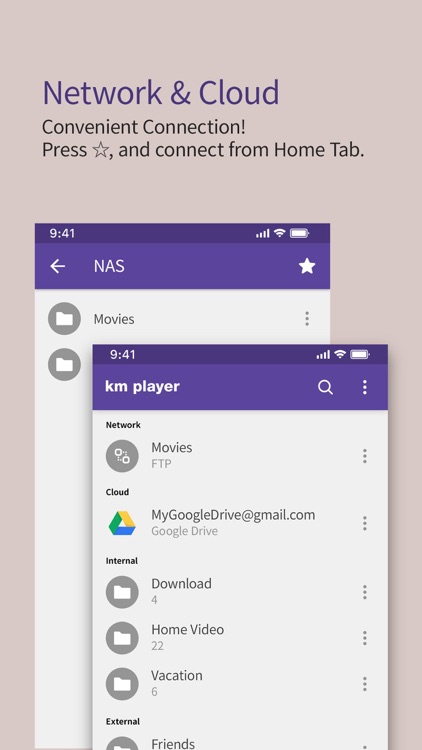Tap signal bars in NAS status bar
This screenshot has width=422, height=750.
(263, 233)
